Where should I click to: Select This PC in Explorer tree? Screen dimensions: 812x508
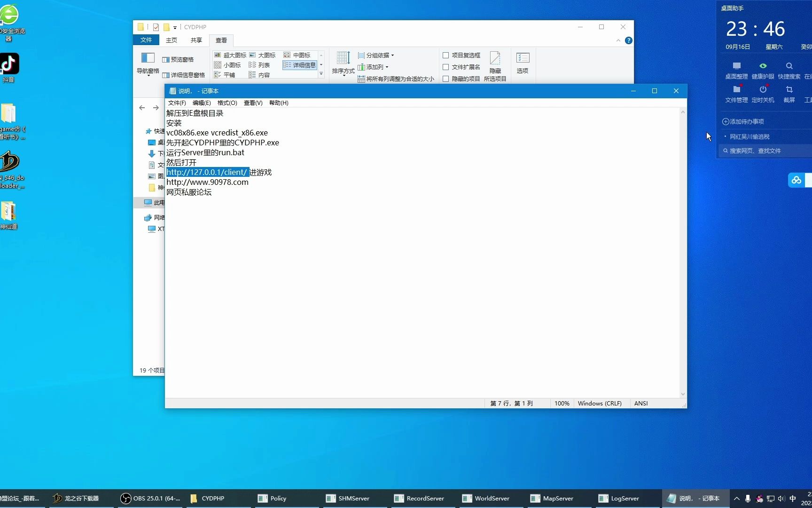click(x=155, y=203)
